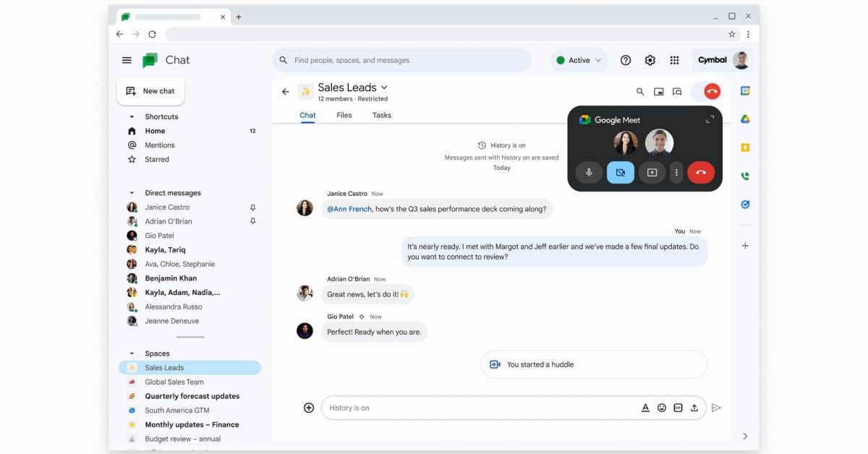This screenshot has height=454, width=868.
Task: Turn on the camera in the huddle
Action: (x=621, y=172)
